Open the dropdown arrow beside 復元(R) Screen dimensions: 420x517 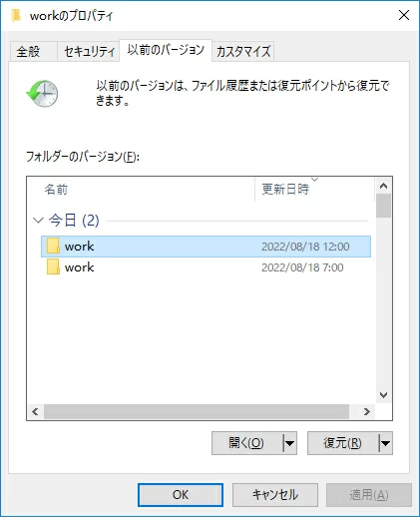385,443
